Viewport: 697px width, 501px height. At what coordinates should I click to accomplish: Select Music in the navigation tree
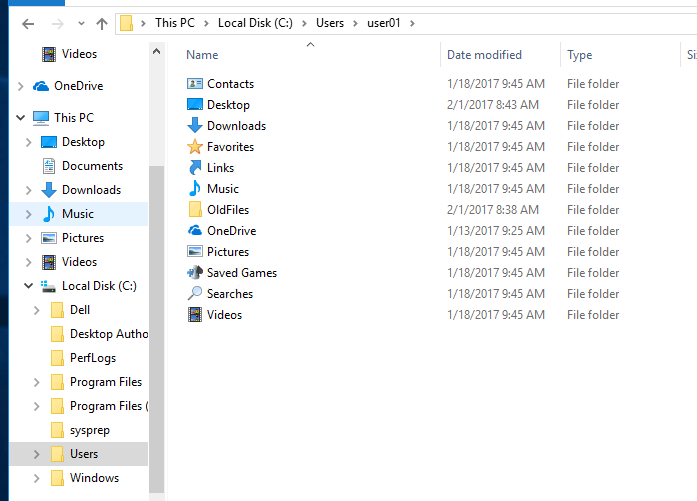[x=78, y=214]
